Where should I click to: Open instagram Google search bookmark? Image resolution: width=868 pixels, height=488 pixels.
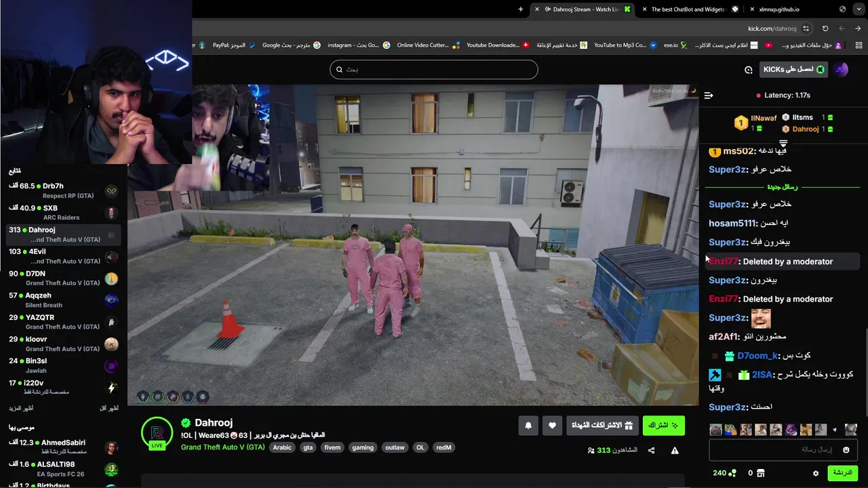click(x=358, y=45)
